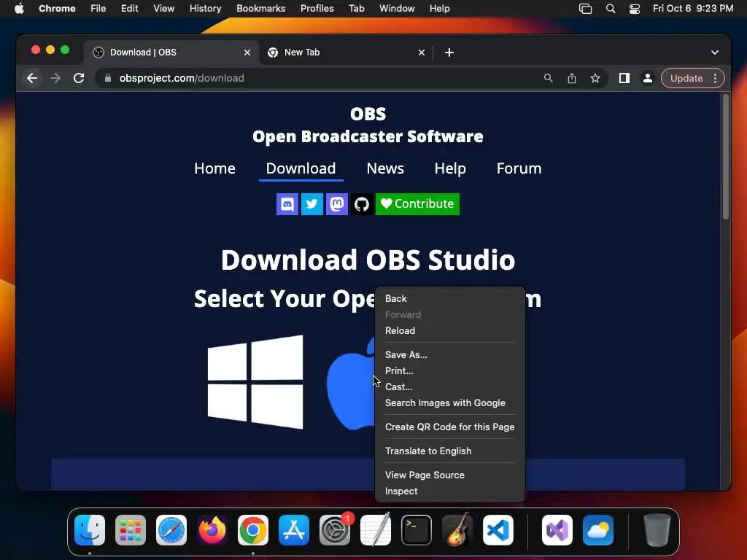Open Finder from the Dock

coord(90,530)
